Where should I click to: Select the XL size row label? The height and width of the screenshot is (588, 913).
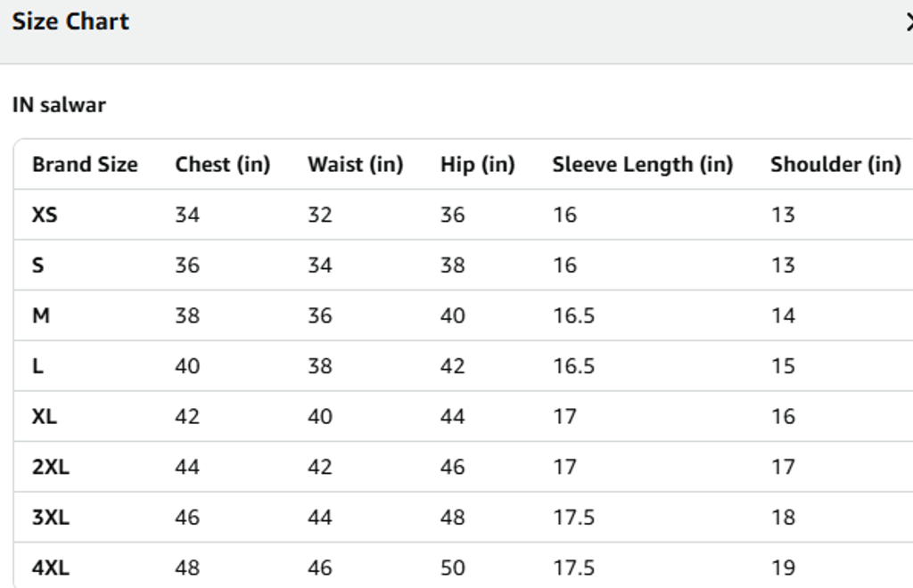(x=45, y=416)
